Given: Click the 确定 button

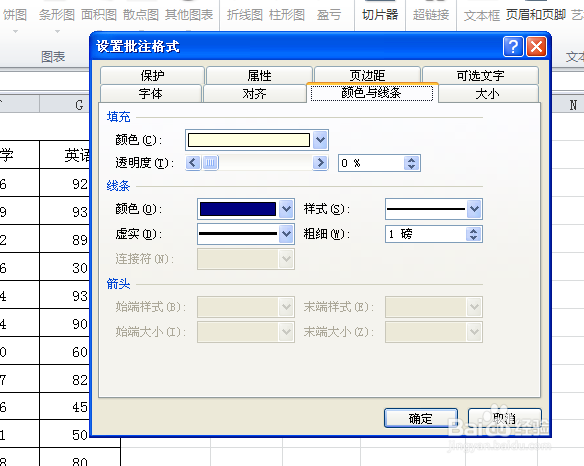Looking at the screenshot, I should 421,418.
